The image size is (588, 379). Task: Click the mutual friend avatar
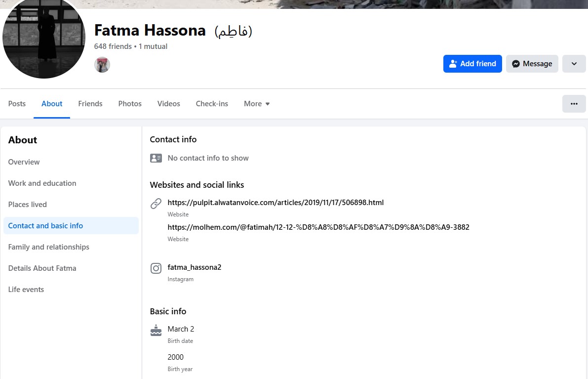[x=102, y=65]
